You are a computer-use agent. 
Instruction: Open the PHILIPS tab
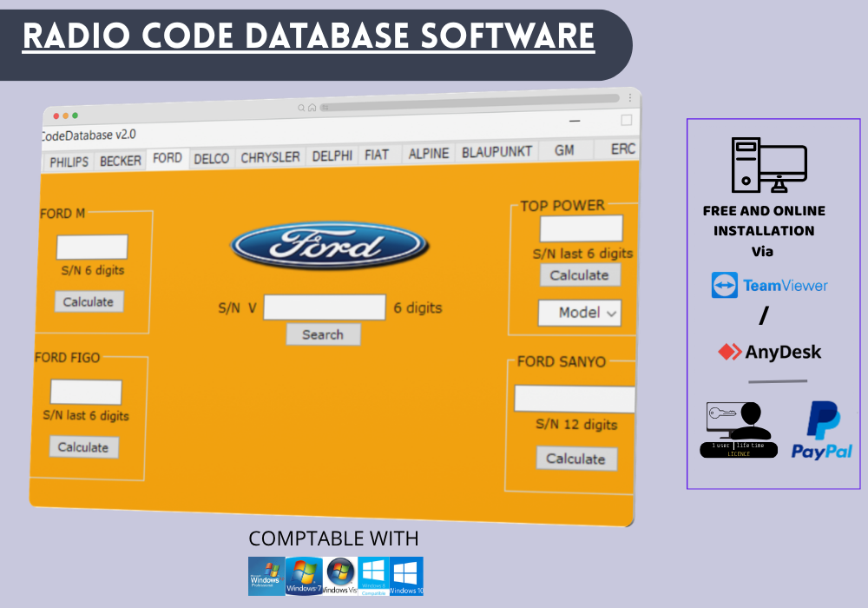tap(69, 162)
